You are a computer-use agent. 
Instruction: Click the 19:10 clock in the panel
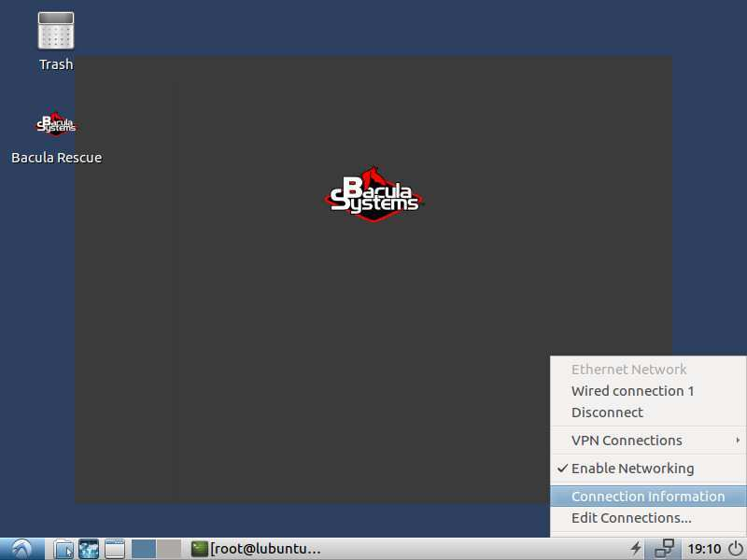(704, 549)
